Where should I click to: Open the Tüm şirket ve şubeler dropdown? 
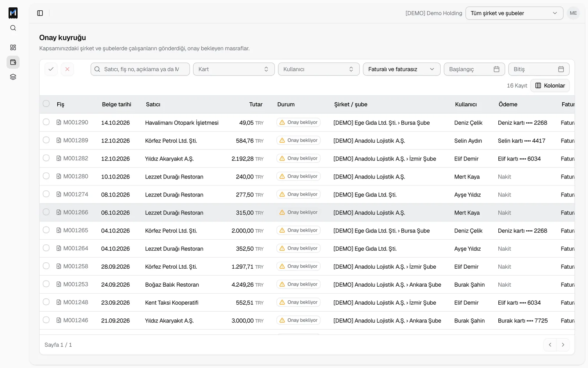pyautogui.click(x=514, y=13)
